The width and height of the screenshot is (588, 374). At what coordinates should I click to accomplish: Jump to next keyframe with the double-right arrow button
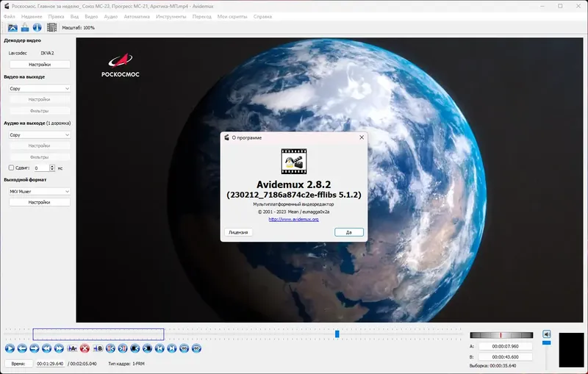[59, 348]
